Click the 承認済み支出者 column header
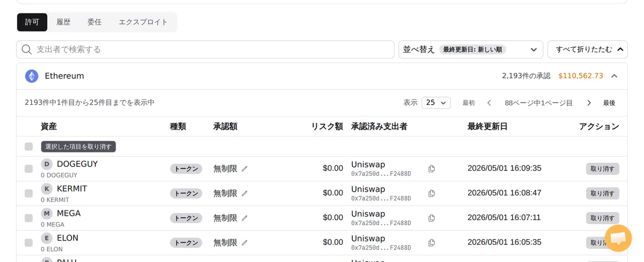 click(379, 127)
